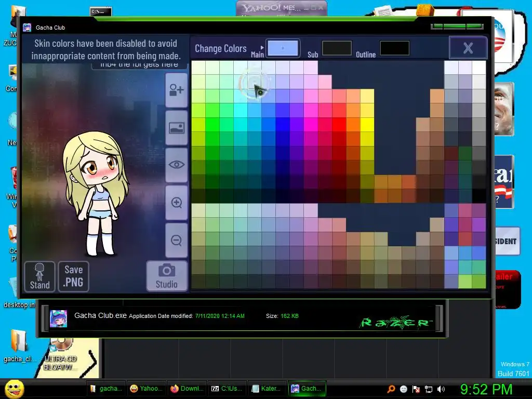Viewport: 532px width, 399px height.
Task: Click the Gacha Club.exe file icon
Action: (x=58, y=318)
